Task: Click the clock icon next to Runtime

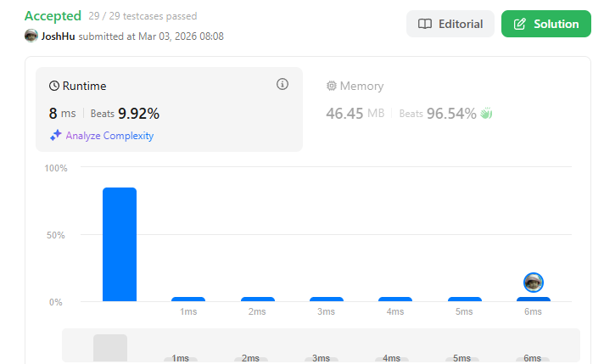Action: click(x=54, y=86)
